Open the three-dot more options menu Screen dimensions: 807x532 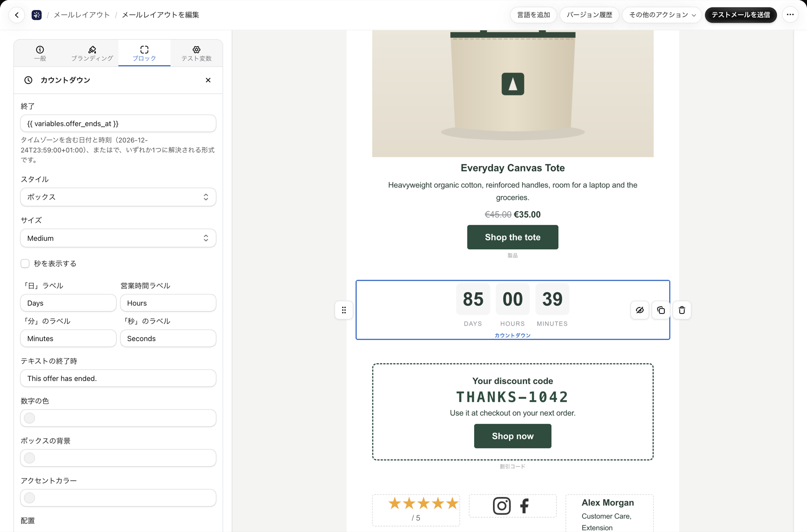pos(790,15)
